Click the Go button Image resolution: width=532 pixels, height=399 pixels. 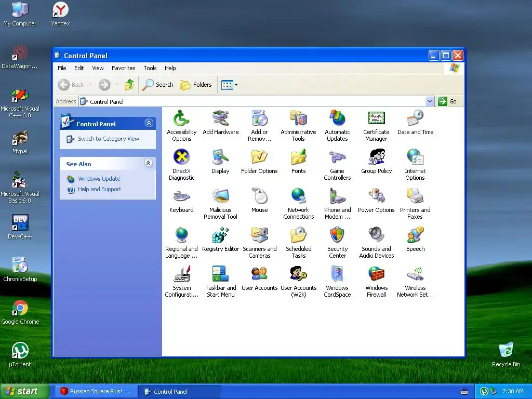coord(448,101)
